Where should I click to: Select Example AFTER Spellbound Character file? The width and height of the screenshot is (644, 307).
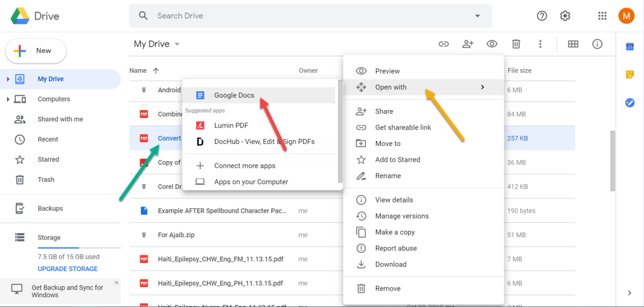[x=222, y=211]
